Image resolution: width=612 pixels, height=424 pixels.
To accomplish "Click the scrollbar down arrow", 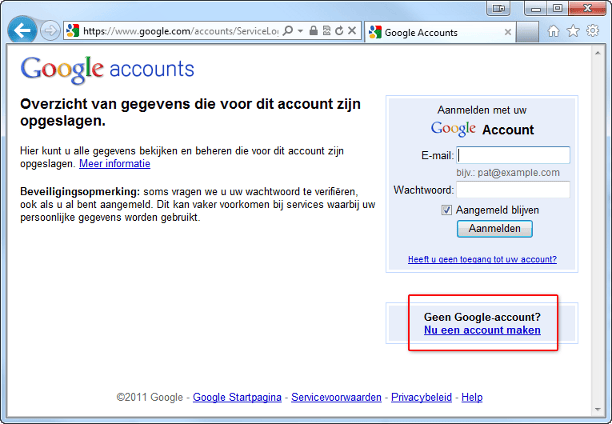I will [x=598, y=409].
